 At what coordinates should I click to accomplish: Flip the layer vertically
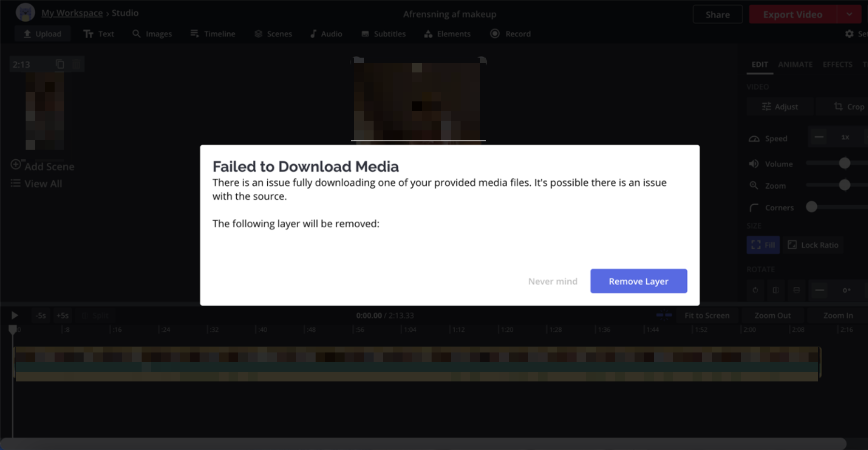(796, 290)
